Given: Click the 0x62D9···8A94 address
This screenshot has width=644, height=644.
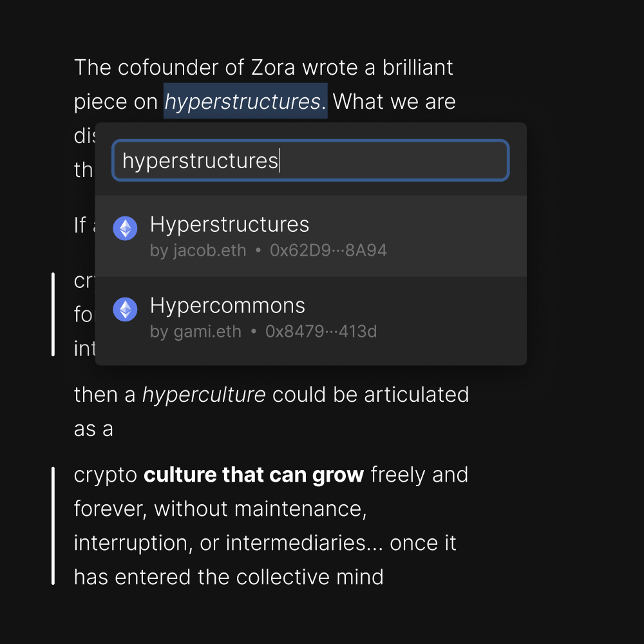Looking at the screenshot, I should (x=328, y=250).
